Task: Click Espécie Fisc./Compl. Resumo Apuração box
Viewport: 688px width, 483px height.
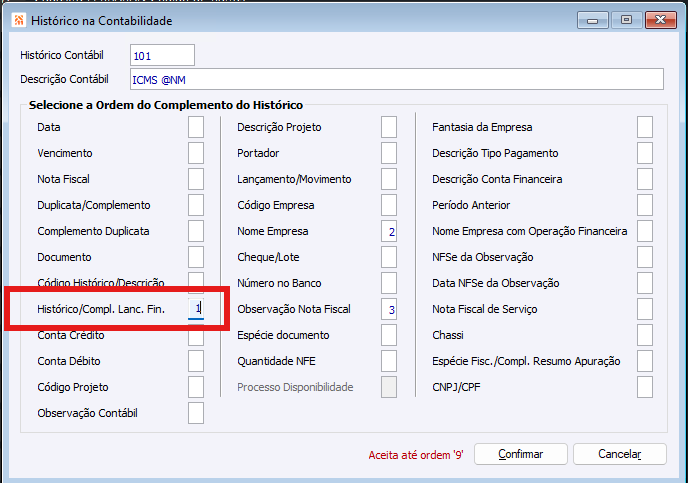Action: pos(645,361)
